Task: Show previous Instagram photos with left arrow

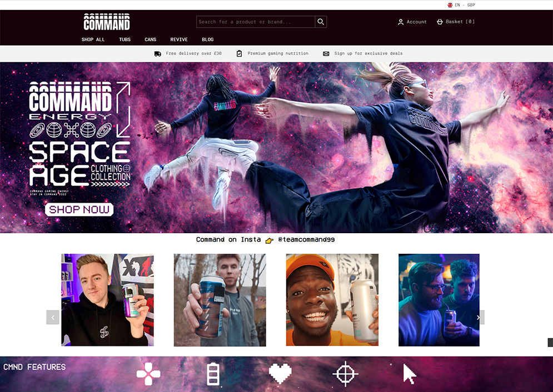Action: [53, 317]
